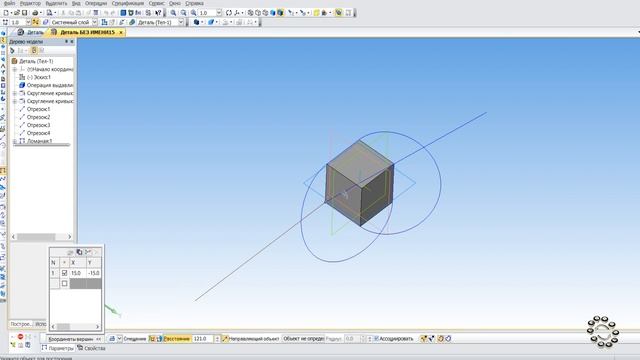Open the step 1.0 dropdown in second toolbar

(x=28, y=22)
